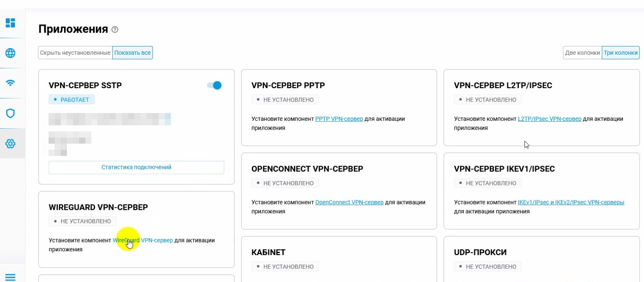Click the UDP-прокси card heading

480,252
